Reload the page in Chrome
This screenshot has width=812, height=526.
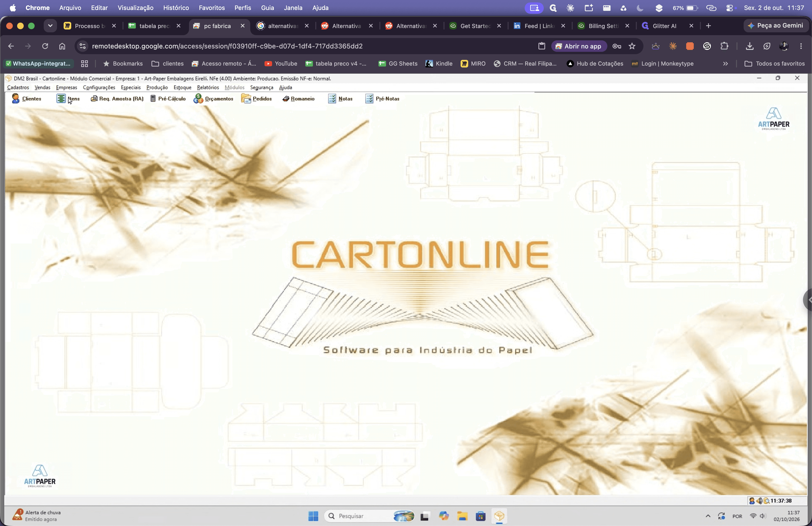pos(45,46)
